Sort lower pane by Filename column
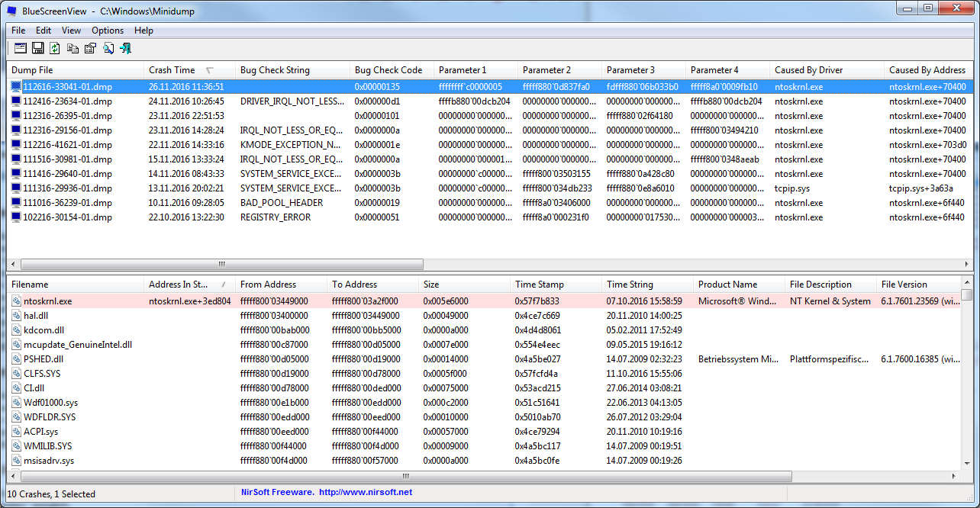This screenshot has width=980, height=508. tap(76, 285)
